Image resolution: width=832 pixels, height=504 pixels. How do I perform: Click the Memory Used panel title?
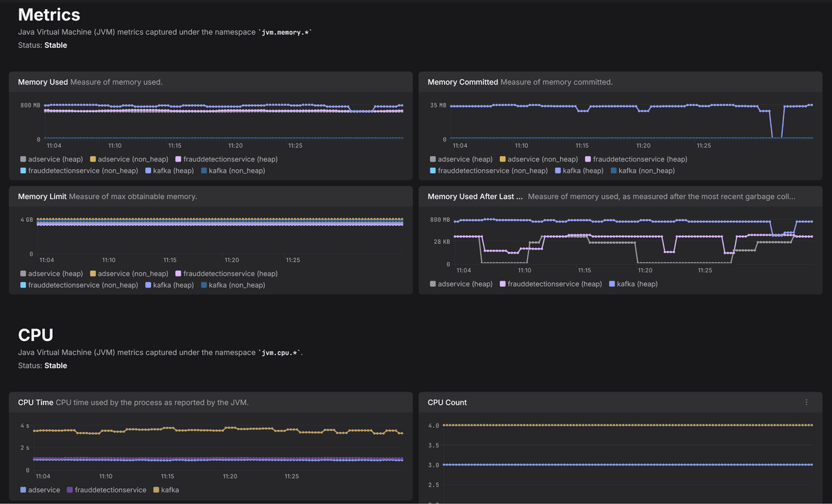(x=43, y=82)
